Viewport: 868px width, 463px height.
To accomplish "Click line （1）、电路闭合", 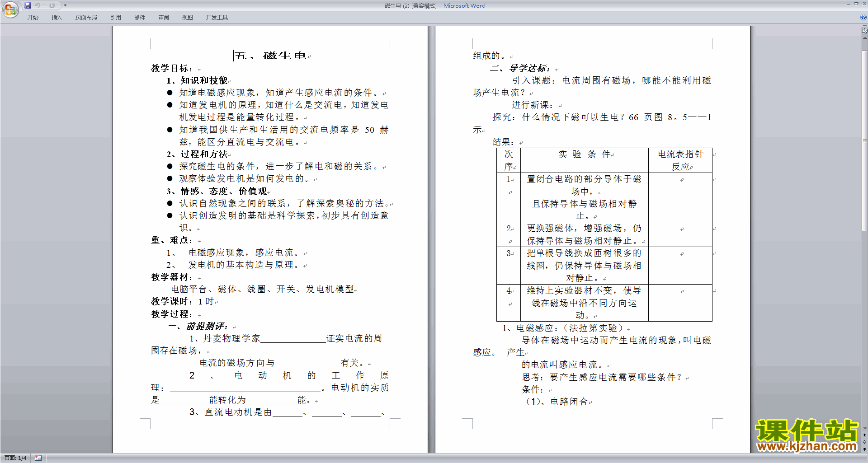I will (x=556, y=402).
